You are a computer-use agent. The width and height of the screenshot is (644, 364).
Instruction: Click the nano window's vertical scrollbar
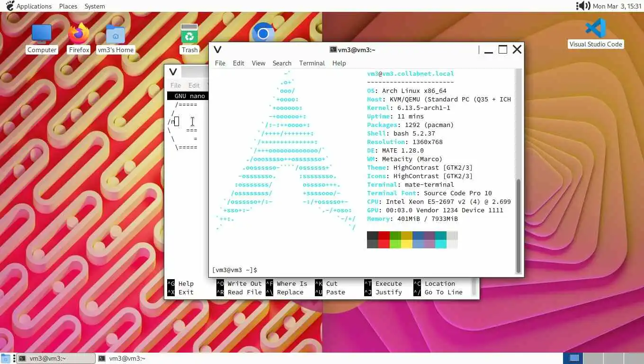474,287
